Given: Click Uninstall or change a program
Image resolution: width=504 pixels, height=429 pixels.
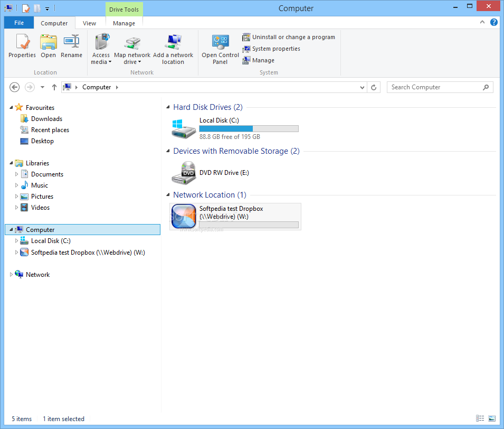Looking at the screenshot, I should (x=289, y=37).
